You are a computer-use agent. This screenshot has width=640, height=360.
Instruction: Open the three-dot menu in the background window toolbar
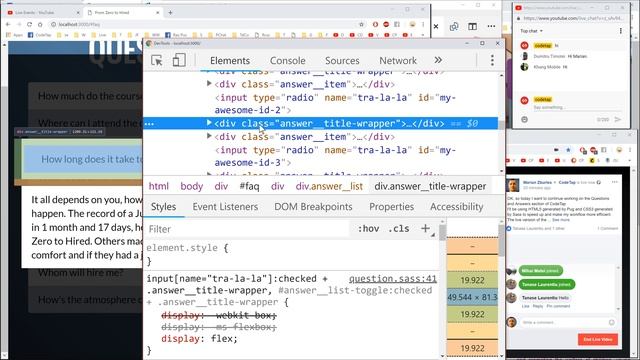[491, 27]
